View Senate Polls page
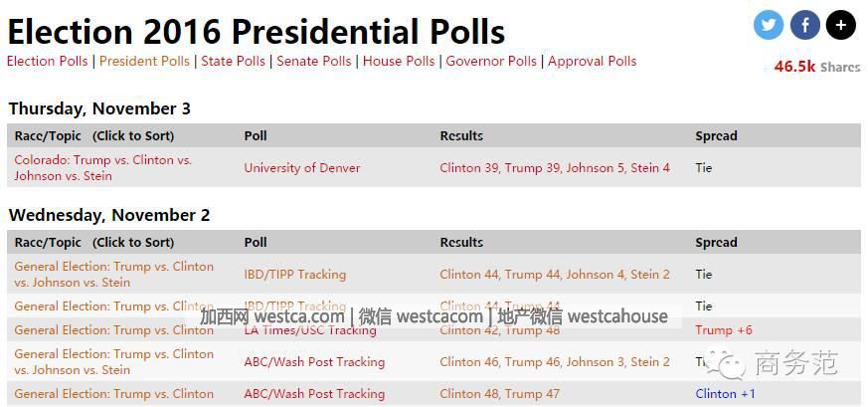Image resolution: width=868 pixels, height=407 pixels. (313, 62)
